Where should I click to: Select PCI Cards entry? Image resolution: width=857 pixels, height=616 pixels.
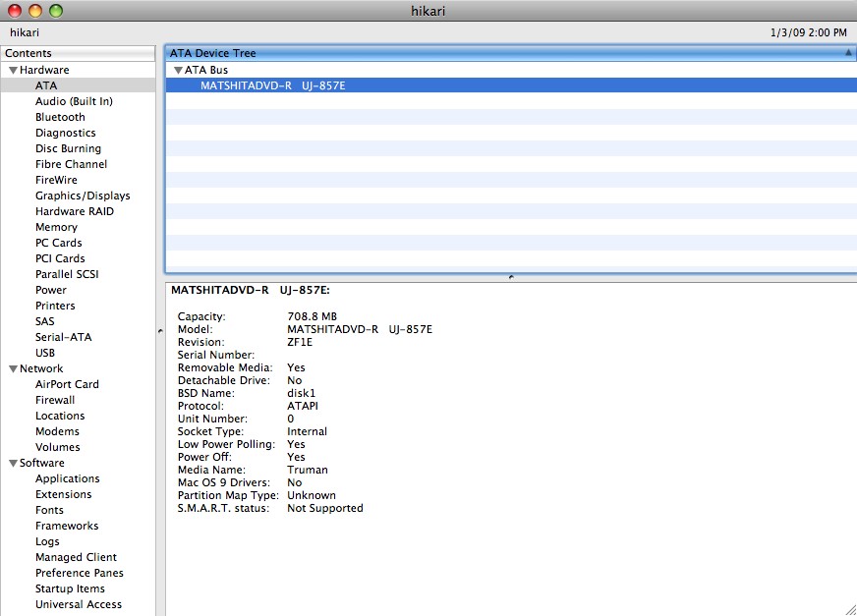(x=60, y=258)
